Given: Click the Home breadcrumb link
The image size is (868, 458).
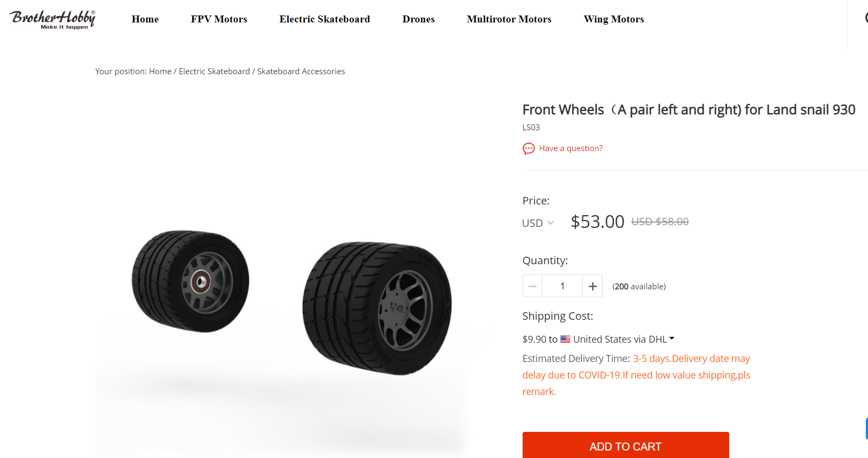Looking at the screenshot, I should 160,72.
